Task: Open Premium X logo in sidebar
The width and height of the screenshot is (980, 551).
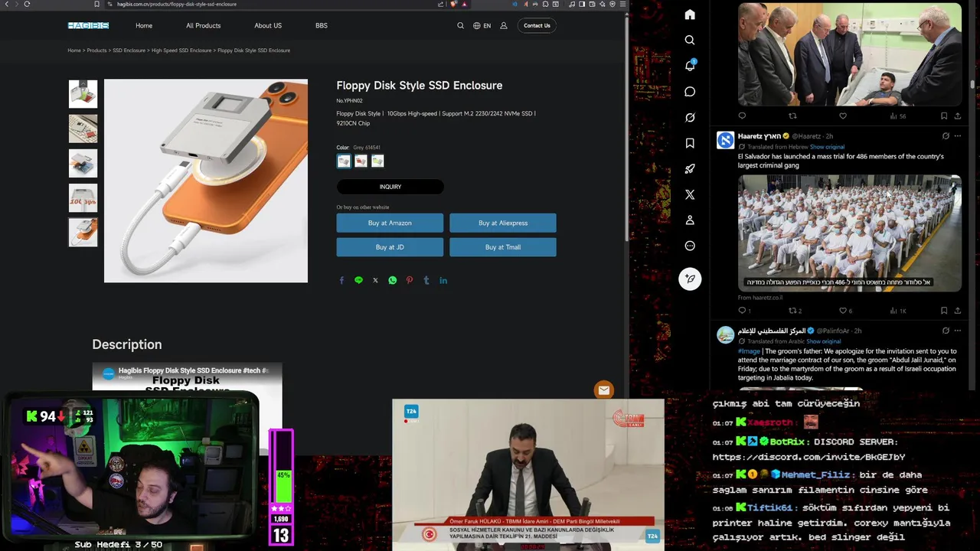Action: [690, 194]
